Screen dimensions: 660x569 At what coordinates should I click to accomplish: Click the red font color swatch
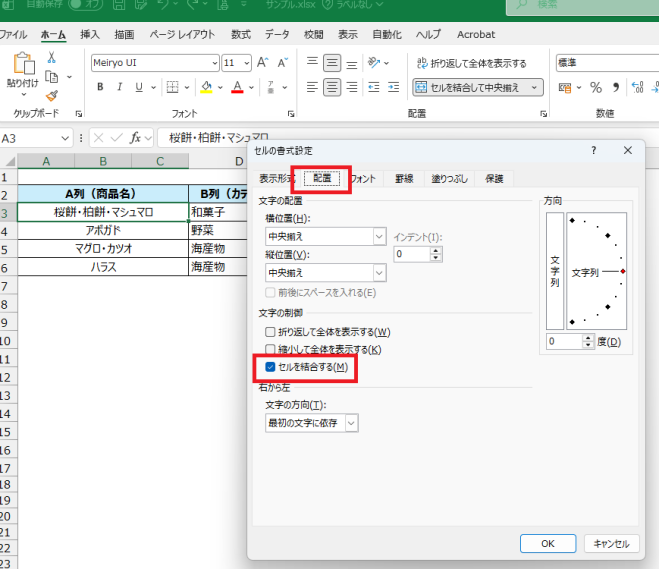[237, 87]
